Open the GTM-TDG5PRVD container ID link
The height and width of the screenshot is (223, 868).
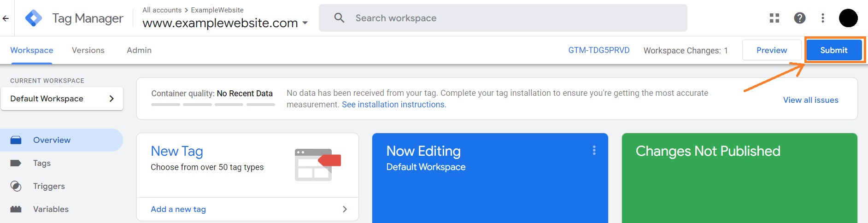[x=599, y=50]
